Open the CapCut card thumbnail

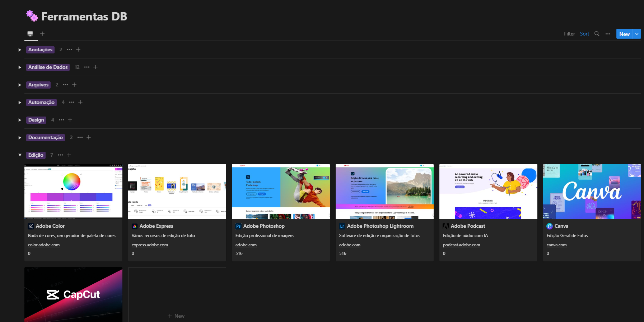pos(73,294)
